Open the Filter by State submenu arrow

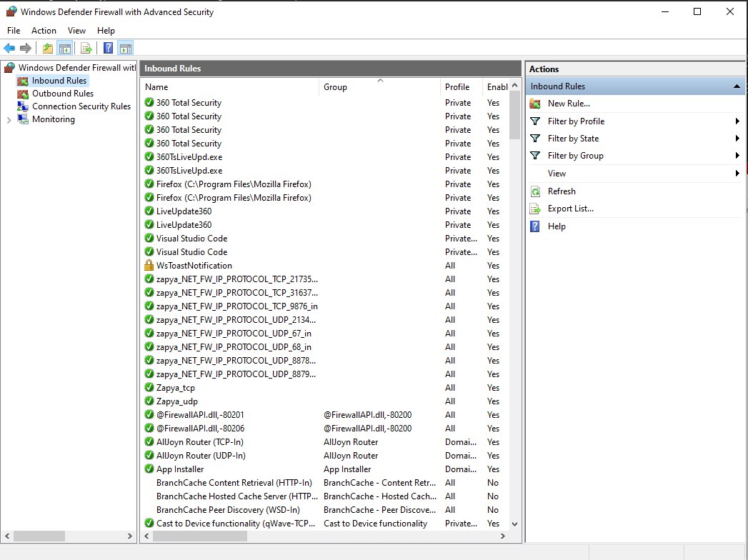pyautogui.click(x=737, y=139)
